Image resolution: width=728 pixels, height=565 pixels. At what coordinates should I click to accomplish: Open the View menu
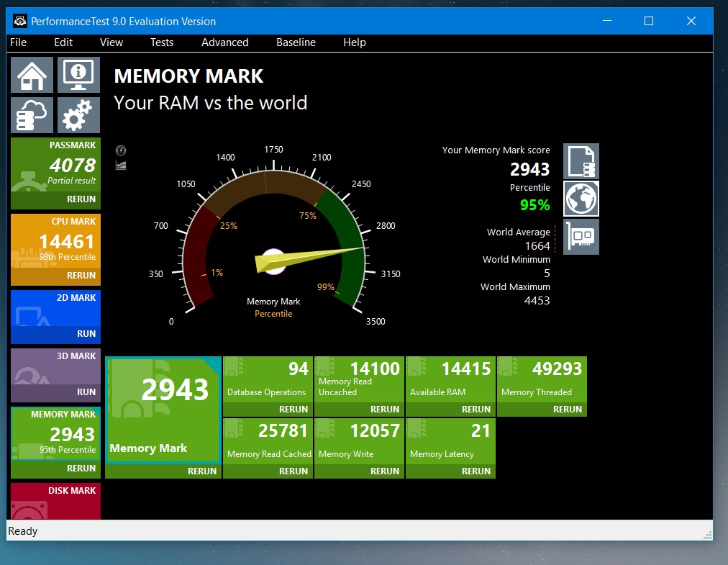tap(112, 42)
